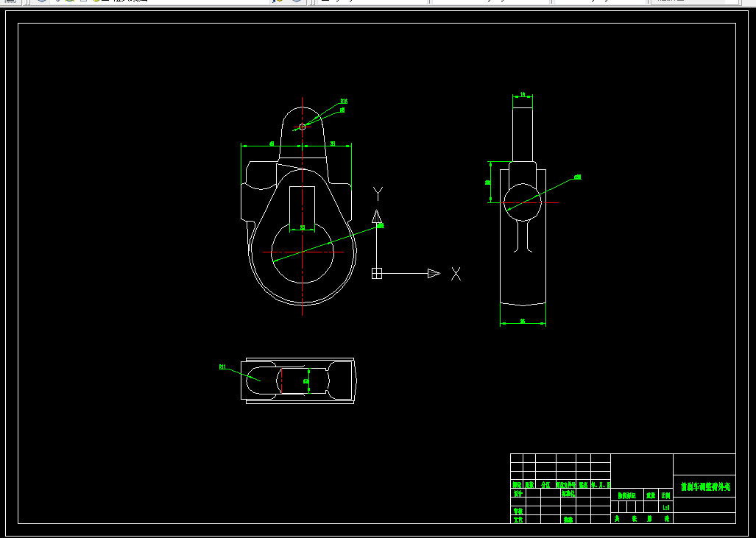This screenshot has width=756, height=538.
Task: Click the small pin hole circle in front view
Action: tap(303, 127)
